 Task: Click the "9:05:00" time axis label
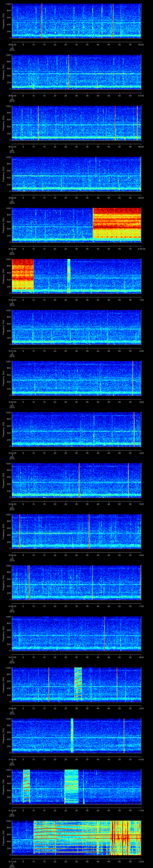coord(12,555)
